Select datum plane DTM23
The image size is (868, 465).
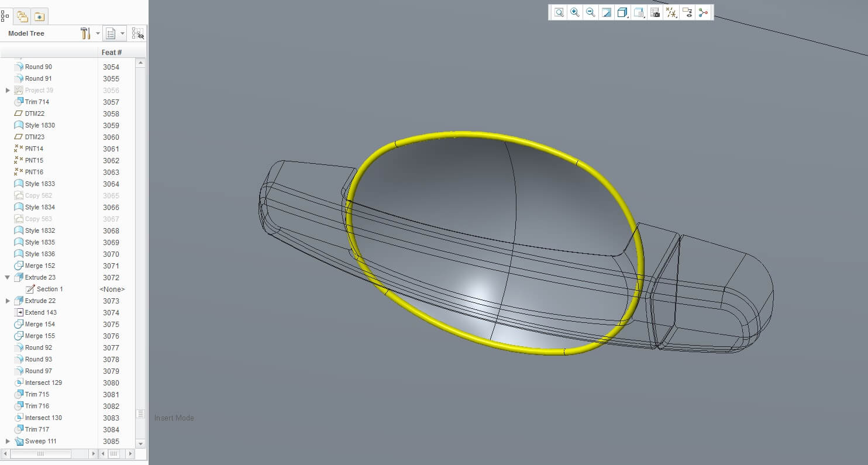pyautogui.click(x=35, y=137)
